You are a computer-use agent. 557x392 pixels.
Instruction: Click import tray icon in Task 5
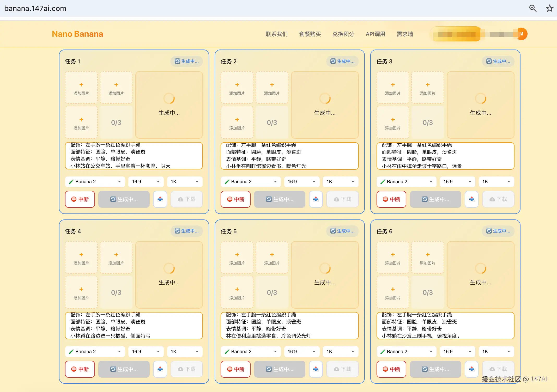click(x=316, y=369)
